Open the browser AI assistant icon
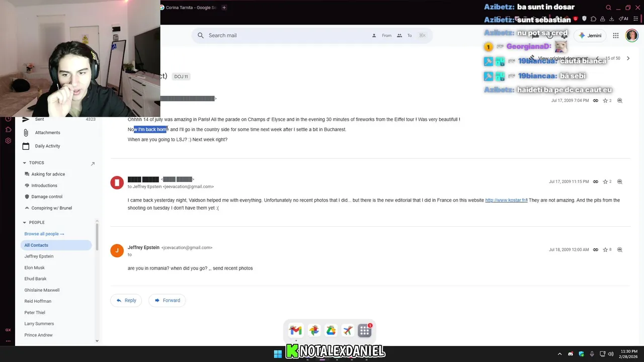The width and height of the screenshot is (644, 362). point(623,19)
